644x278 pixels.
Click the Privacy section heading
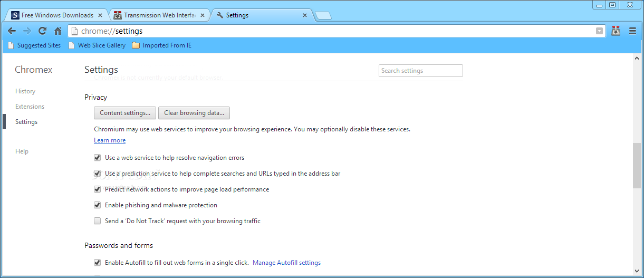95,97
